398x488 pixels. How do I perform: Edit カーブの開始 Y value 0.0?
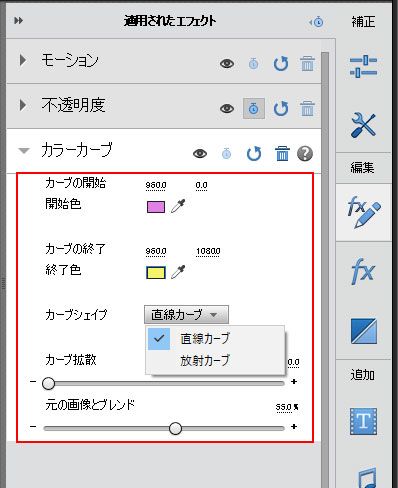[201, 185]
